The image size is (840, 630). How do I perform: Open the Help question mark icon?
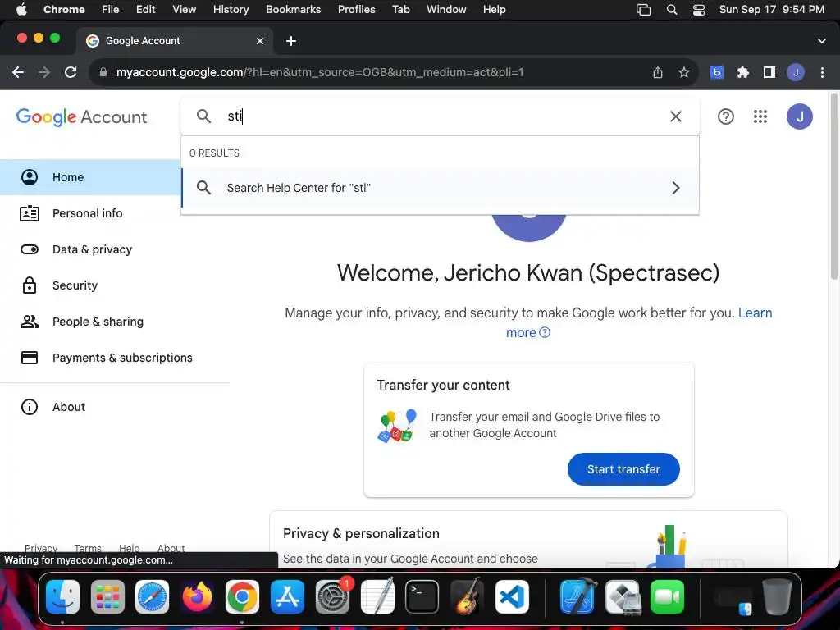(726, 116)
